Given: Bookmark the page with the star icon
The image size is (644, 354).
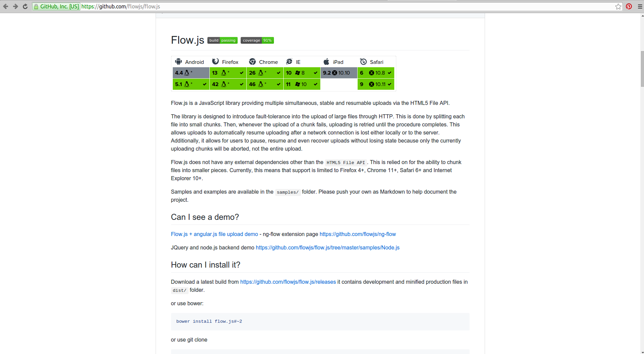Looking at the screenshot, I should 618,6.
